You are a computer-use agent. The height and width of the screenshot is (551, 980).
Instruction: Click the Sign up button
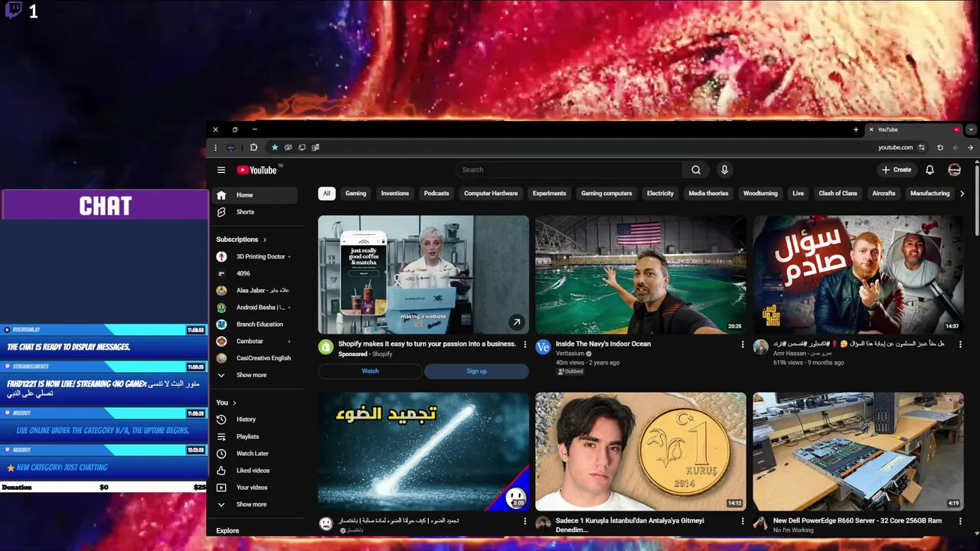tap(476, 371)
